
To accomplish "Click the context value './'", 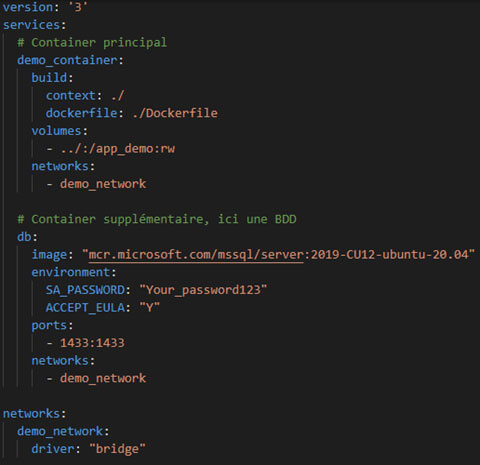I will click(118, 96).
